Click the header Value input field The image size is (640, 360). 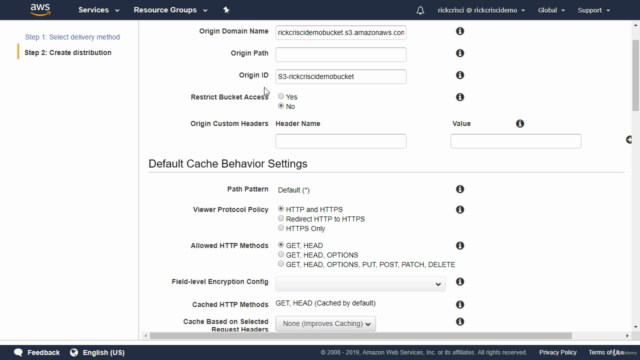[x=516, y=141]
